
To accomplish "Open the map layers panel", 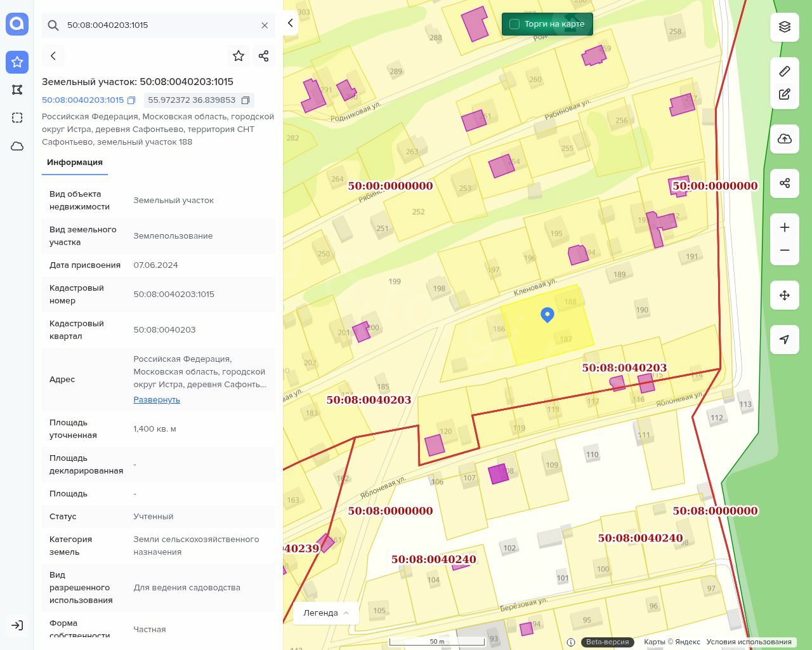I will (785, 27).
